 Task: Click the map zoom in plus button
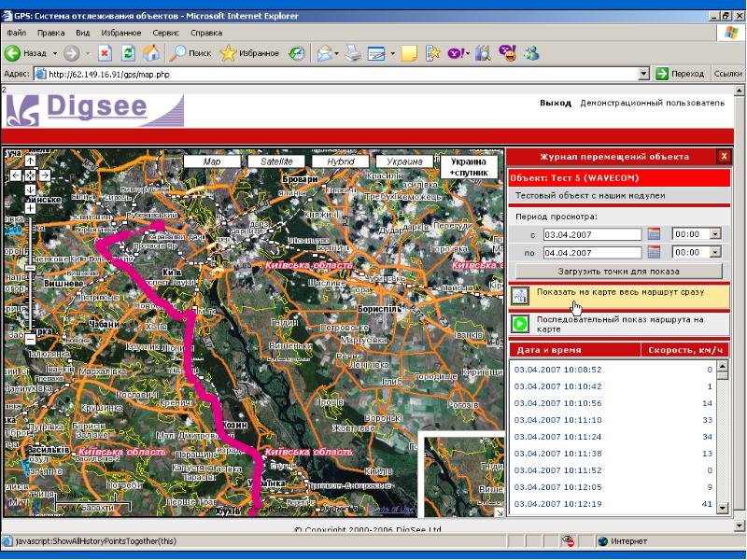29,208
